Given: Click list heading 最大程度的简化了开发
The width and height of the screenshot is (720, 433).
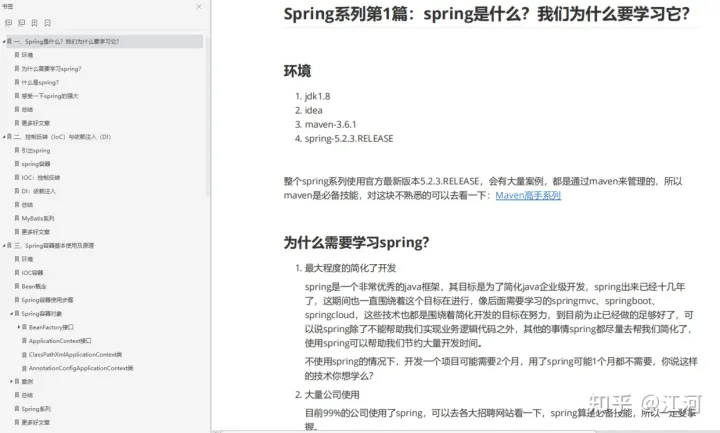Looking at the screenshot, I should [x=350, y=268].
